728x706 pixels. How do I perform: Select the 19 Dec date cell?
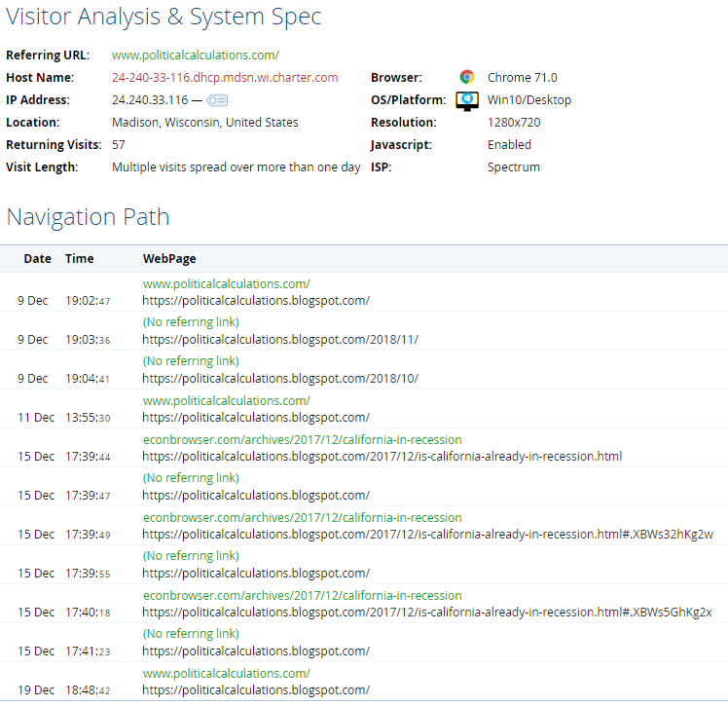(x=36, y=690)
